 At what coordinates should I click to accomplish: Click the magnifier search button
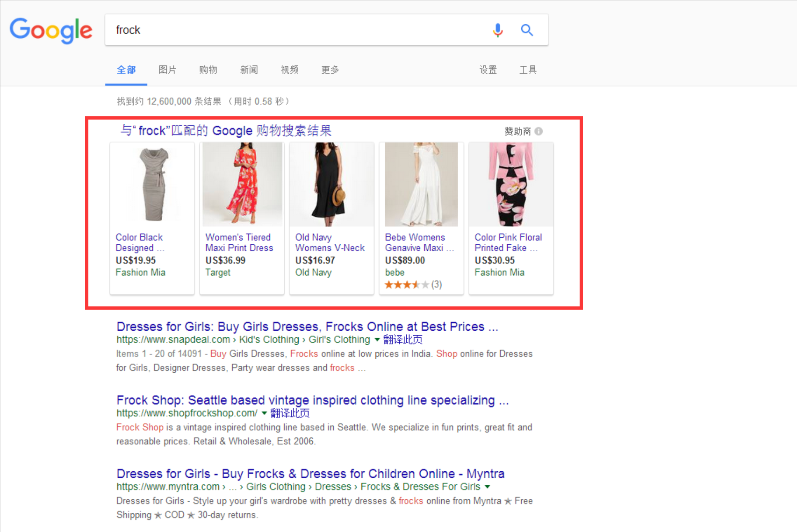click(x=527, y=30)
